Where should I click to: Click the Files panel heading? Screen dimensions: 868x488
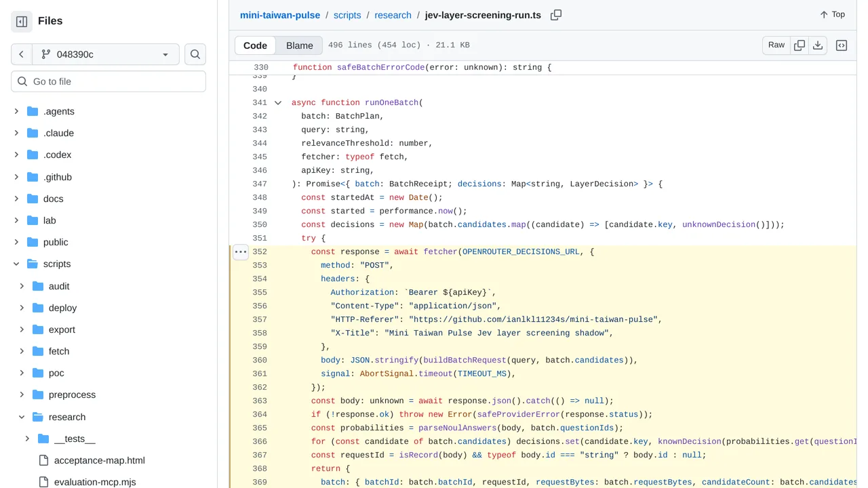coord(50,21)
